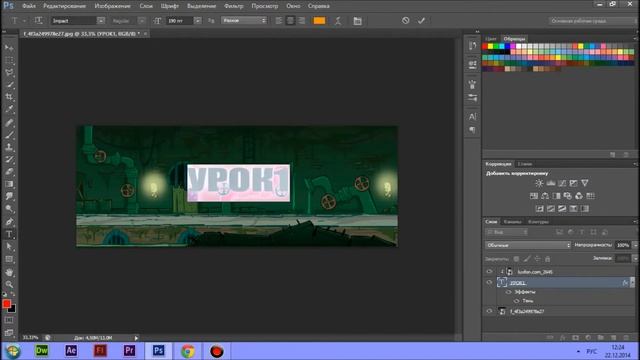Select the Hand tool

click(x=9, y=272)
